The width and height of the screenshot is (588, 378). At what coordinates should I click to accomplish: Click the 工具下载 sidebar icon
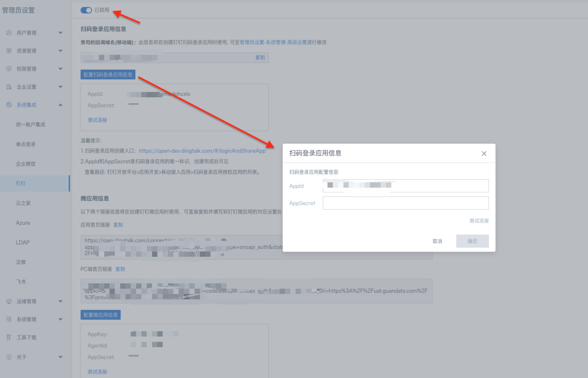coord(9,337)
